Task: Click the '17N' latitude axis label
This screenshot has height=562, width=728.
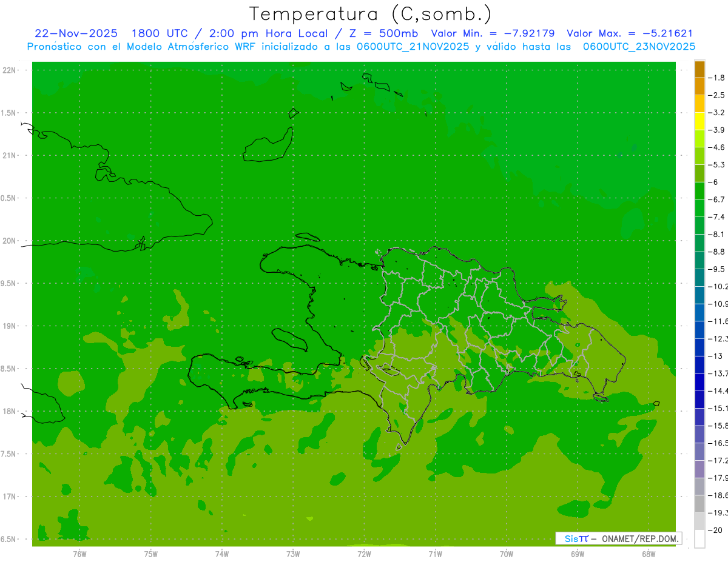Action: (x=8, y=497)
